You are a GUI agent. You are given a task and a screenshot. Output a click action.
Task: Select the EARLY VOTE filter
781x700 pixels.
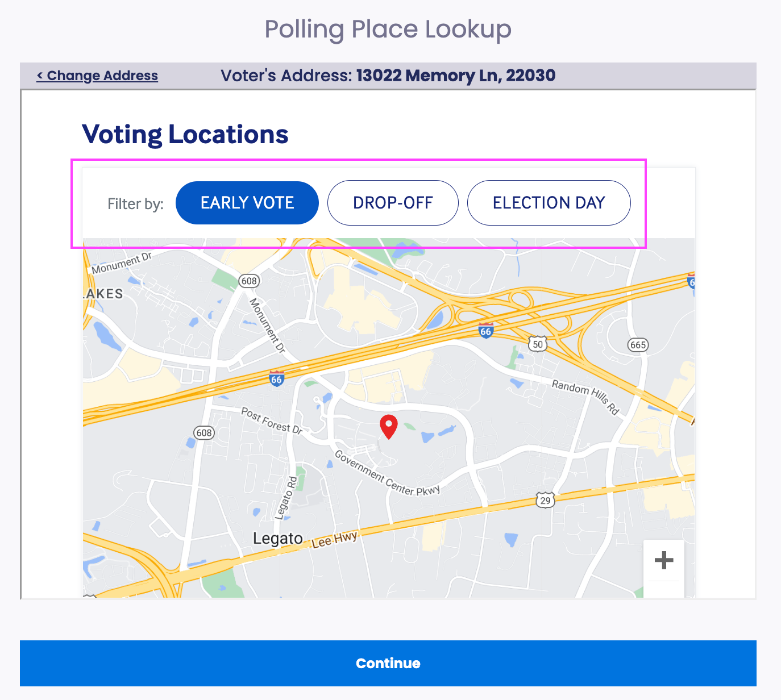[x=247, y=203]
